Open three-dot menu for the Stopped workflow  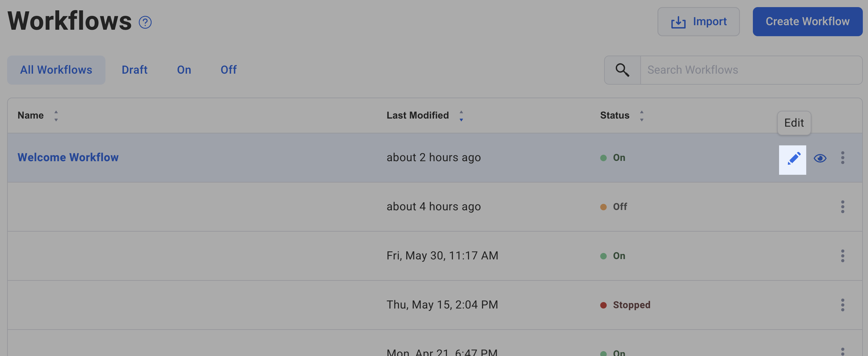tap(842, 305)
